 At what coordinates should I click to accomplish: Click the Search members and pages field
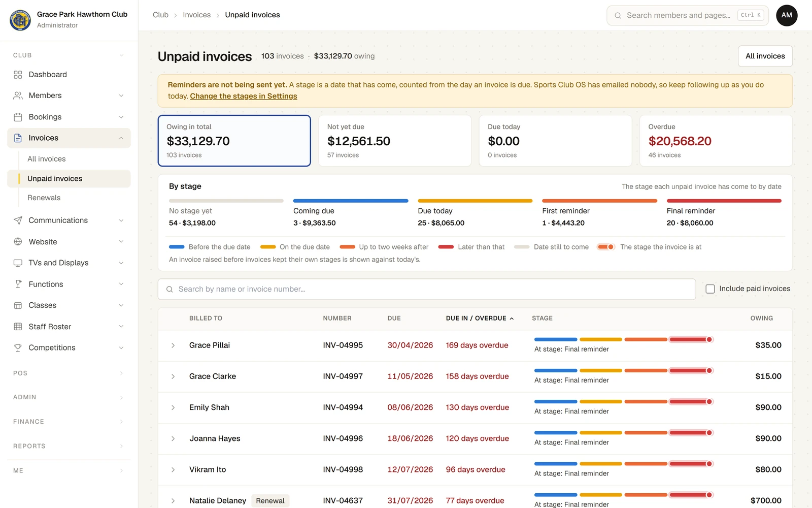pos(688,15)
